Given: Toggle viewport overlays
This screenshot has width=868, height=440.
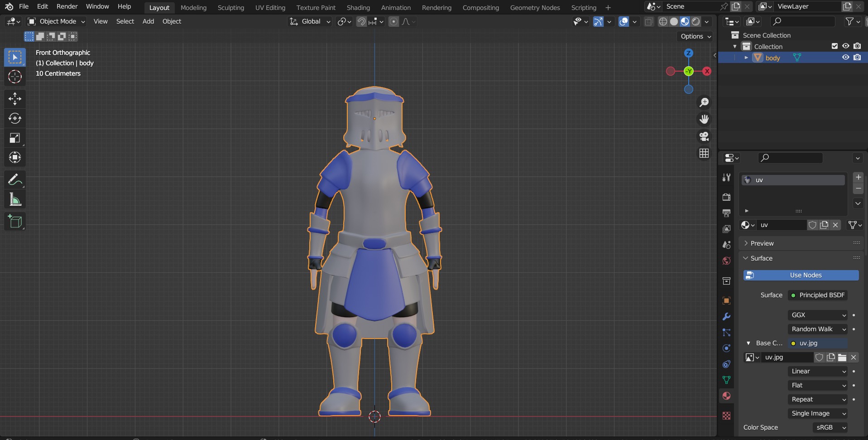Looking at the screenshot, I should (624, 22).
